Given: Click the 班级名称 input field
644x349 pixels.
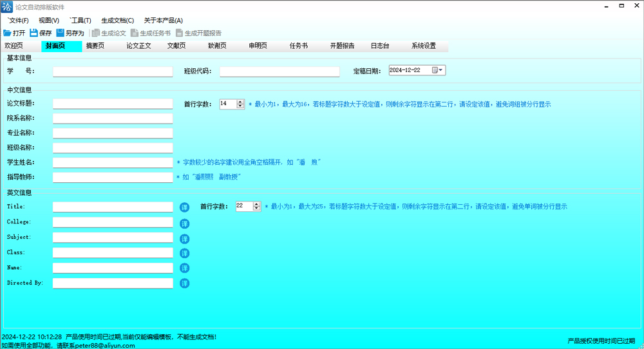Looking at the screenshot, I should [x=113, y=148].
